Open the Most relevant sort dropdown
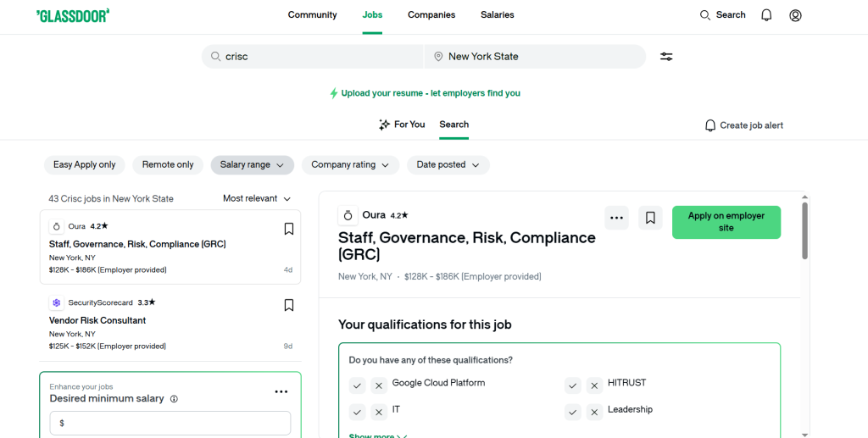The height and width of the screenshot is (438, 868). pyautogui.click(x=257, y=198)
